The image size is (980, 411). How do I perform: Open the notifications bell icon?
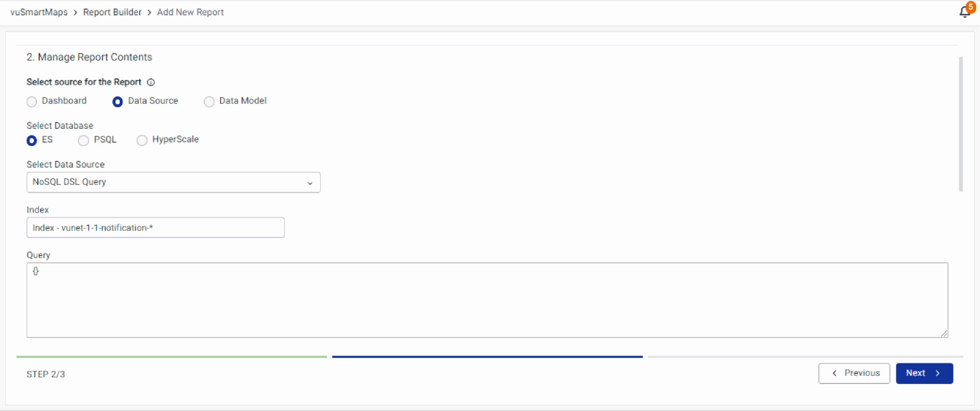tap(965, 12)
